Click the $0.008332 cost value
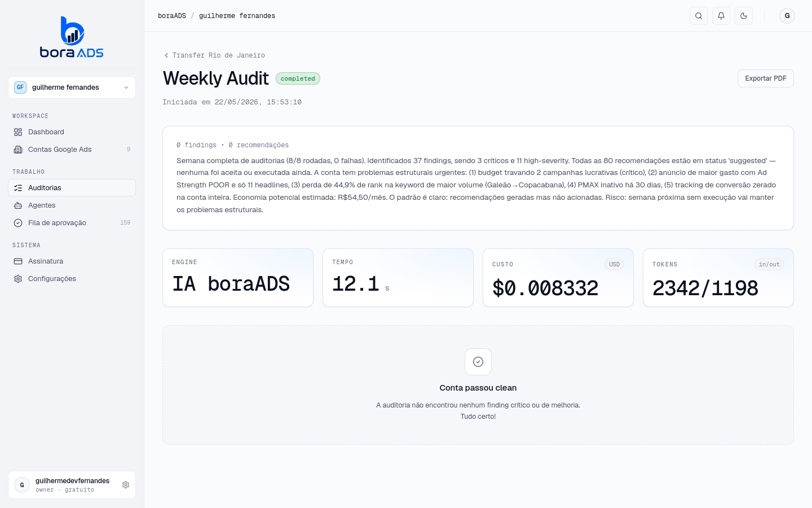The width and height of the screenshot is (812, 508). pyautogui.click(x=545, y=288)
